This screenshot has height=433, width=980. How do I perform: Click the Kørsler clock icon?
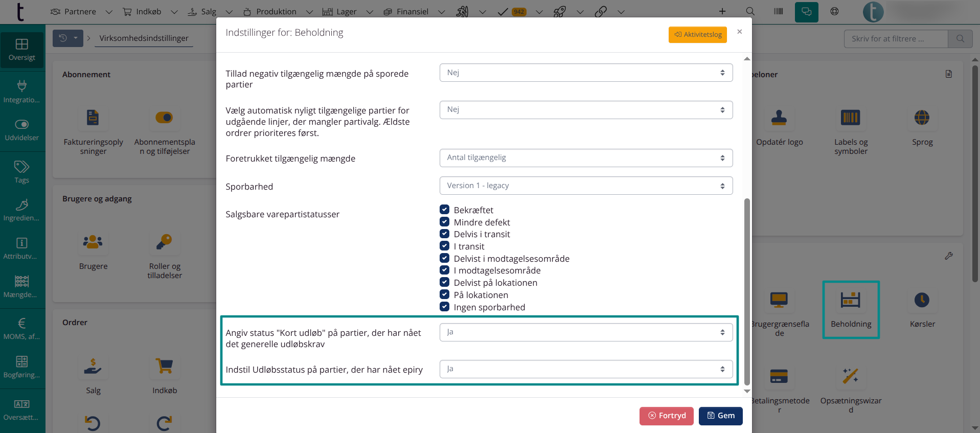pyautogui.click(x=922, y=301)
